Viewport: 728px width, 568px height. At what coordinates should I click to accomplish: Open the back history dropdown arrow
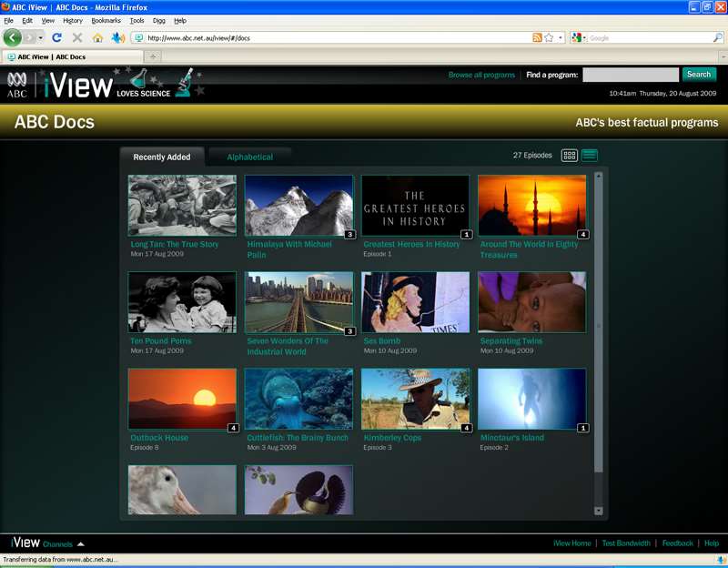[40, 37]
